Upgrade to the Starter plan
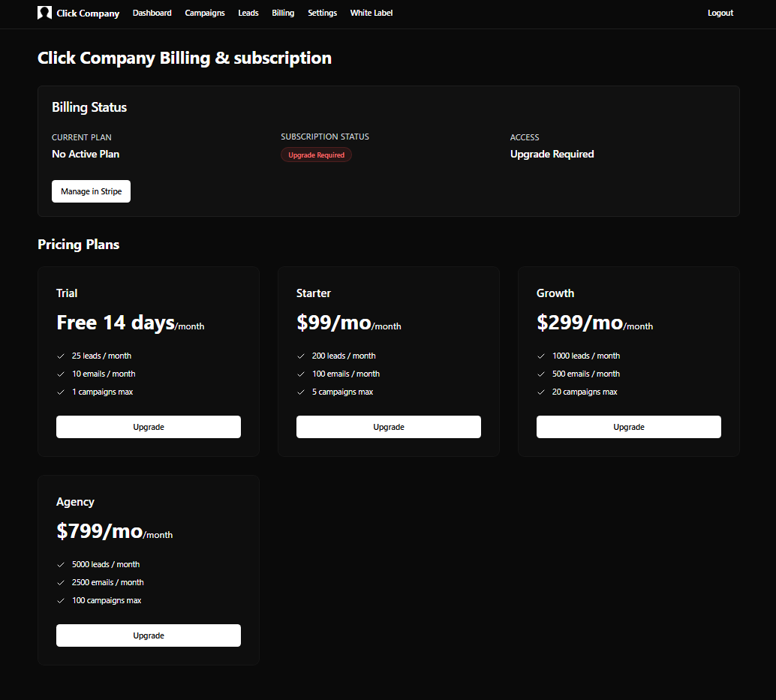776x700 pixels. pos(389,427)
